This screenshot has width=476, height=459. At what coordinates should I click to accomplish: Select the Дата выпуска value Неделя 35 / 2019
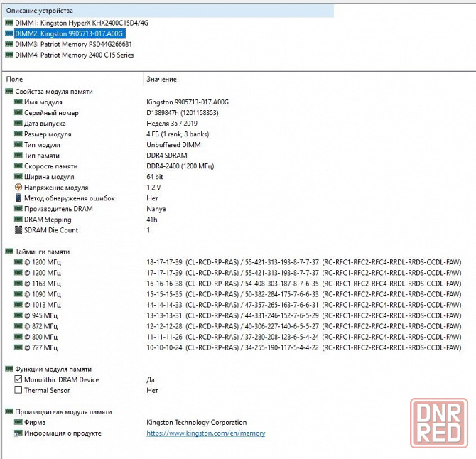(172, 124)
